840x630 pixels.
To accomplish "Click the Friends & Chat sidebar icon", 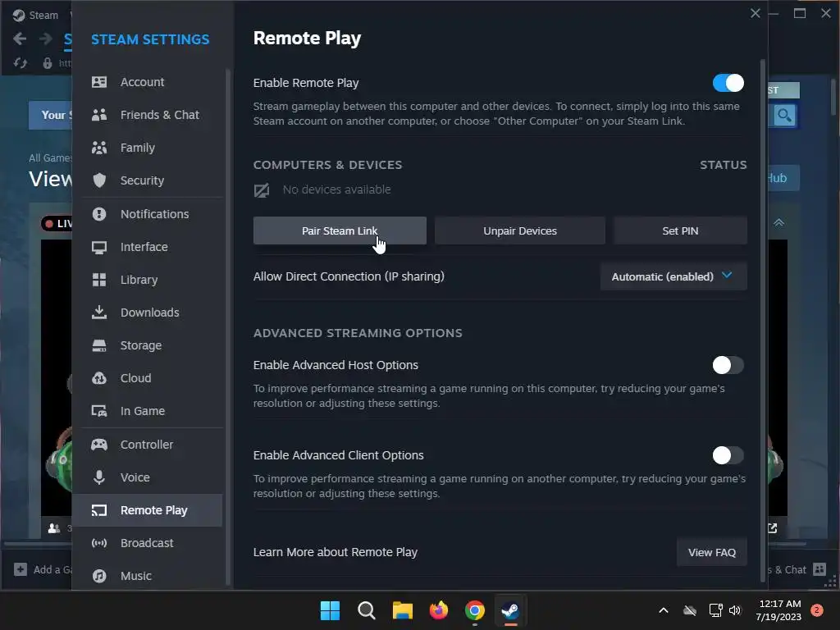I will coord(99,115).
